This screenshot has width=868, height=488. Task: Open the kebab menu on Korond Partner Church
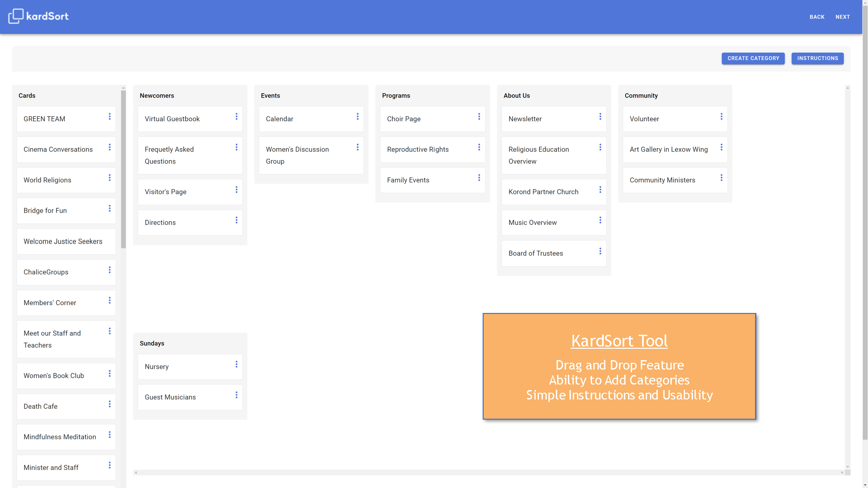coord(600,190)
